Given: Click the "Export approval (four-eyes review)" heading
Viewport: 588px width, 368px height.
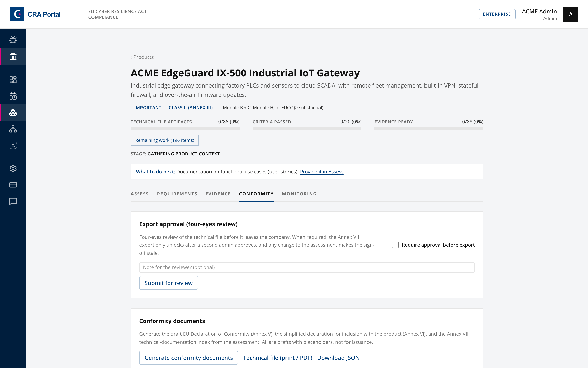Looking at the screenshot, I should pyautogui.click(x=188, y=224).
